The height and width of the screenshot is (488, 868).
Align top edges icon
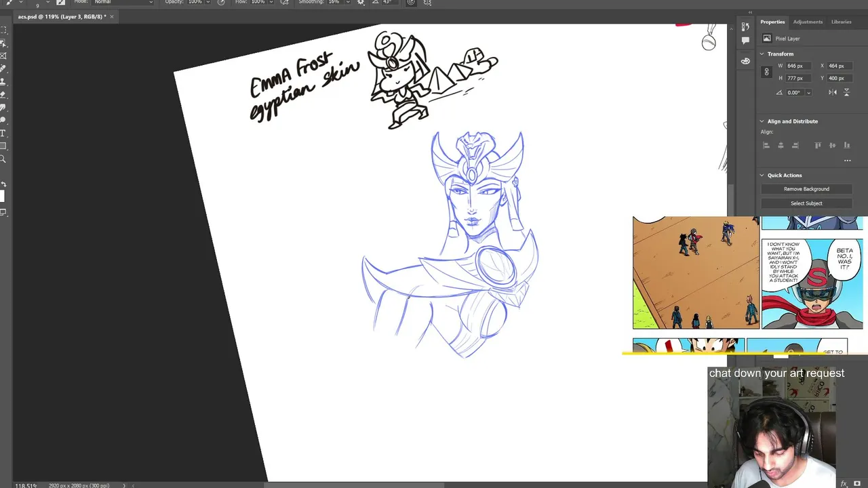click(818, 145)
